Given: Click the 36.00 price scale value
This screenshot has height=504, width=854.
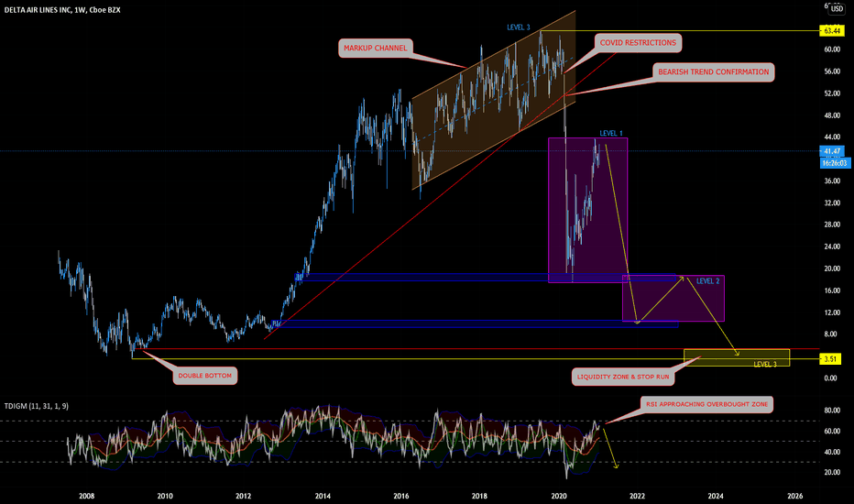Looking at the screenshot, I should click(832, 181).
